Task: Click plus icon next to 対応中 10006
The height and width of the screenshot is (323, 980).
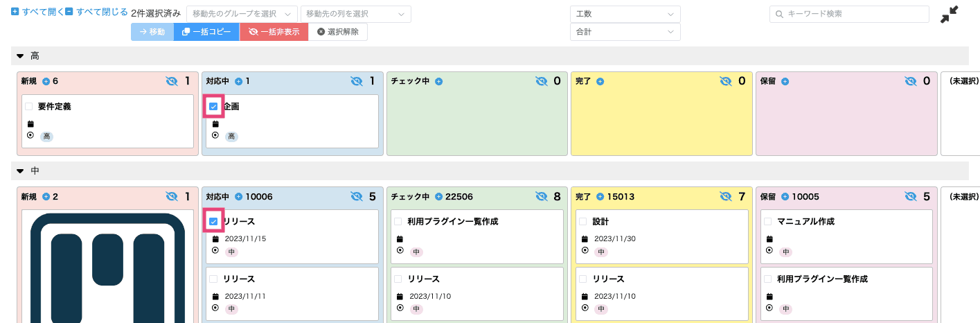Action: pyautogui.click(x=238, y=197)
